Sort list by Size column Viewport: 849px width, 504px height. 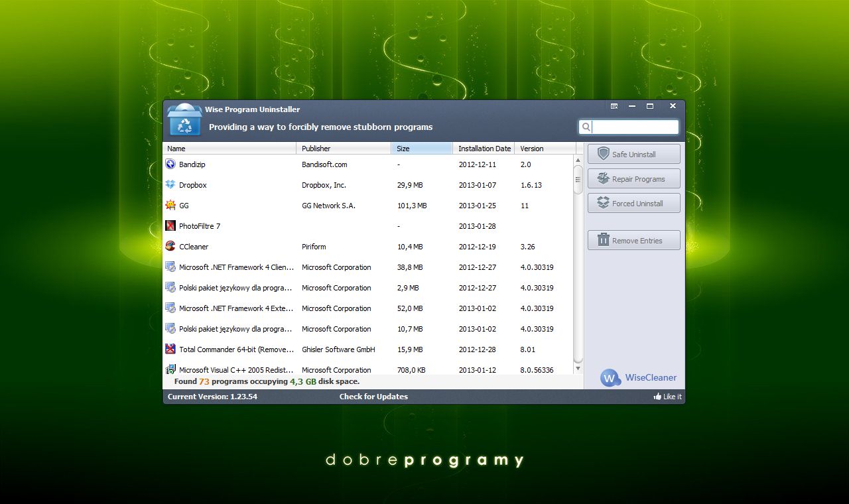pyautogui.click(x=422, y=149)
